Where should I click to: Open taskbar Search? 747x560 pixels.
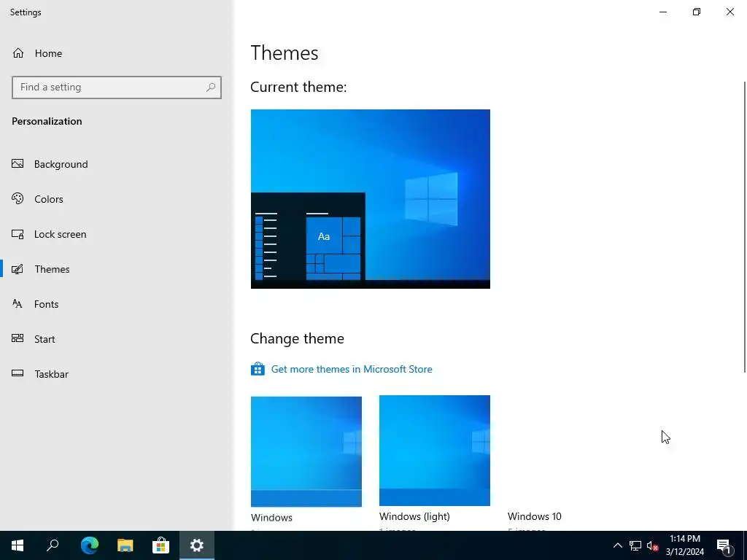pos(53,545)
